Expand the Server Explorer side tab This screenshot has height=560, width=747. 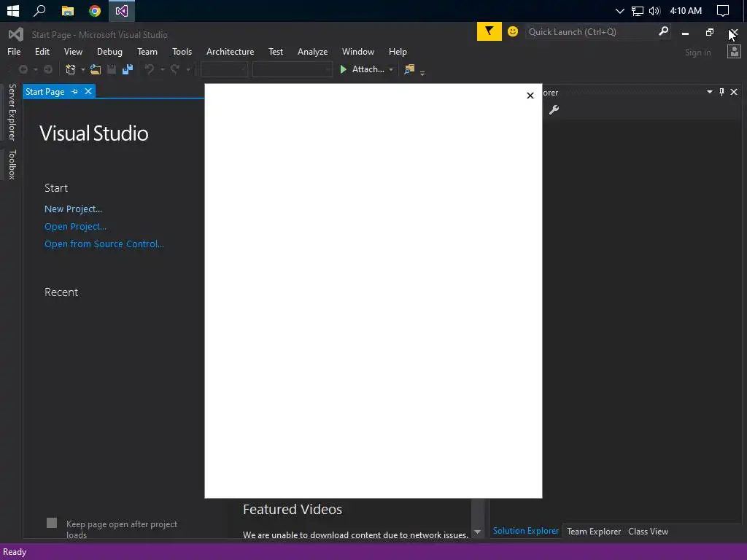coord(12,112)
